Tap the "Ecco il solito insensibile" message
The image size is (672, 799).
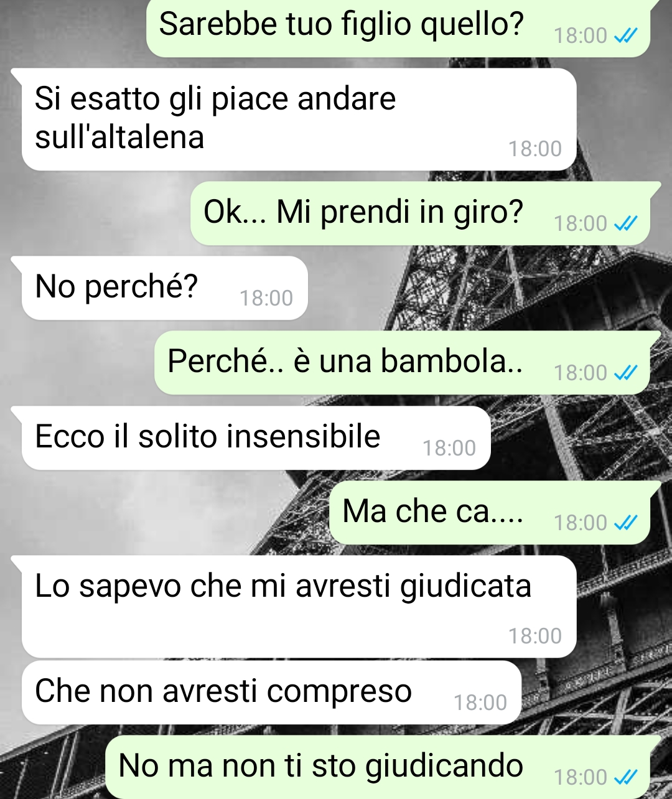(x=256, y=438)
